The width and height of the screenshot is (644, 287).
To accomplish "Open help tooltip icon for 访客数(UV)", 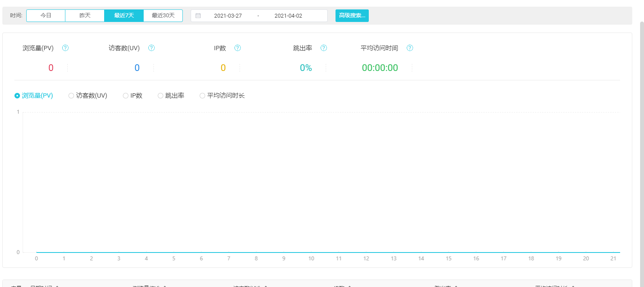I will (x=152, y=48).
